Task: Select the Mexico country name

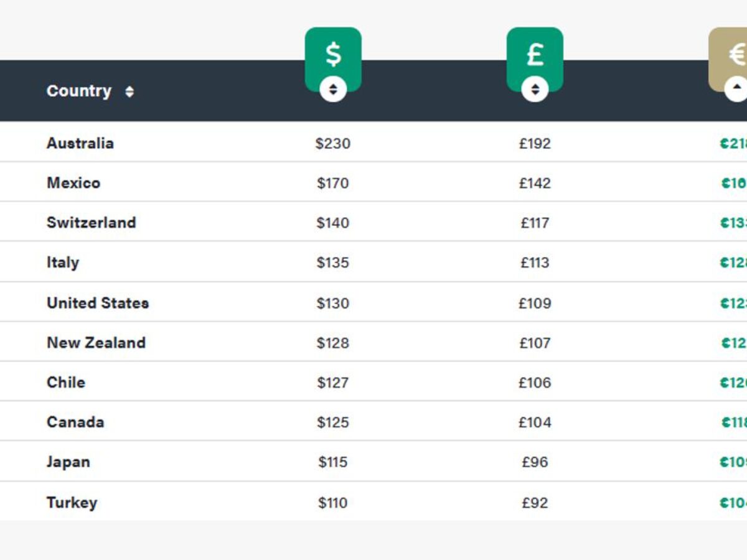Action: tap(73, 183)
